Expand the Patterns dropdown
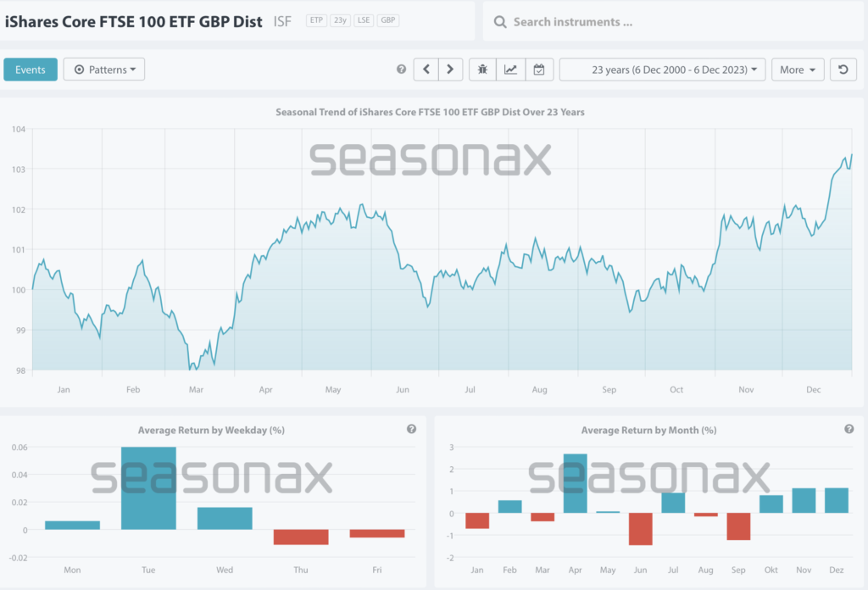868x590 pixels. pyautogui.click(x=104, y=70)
